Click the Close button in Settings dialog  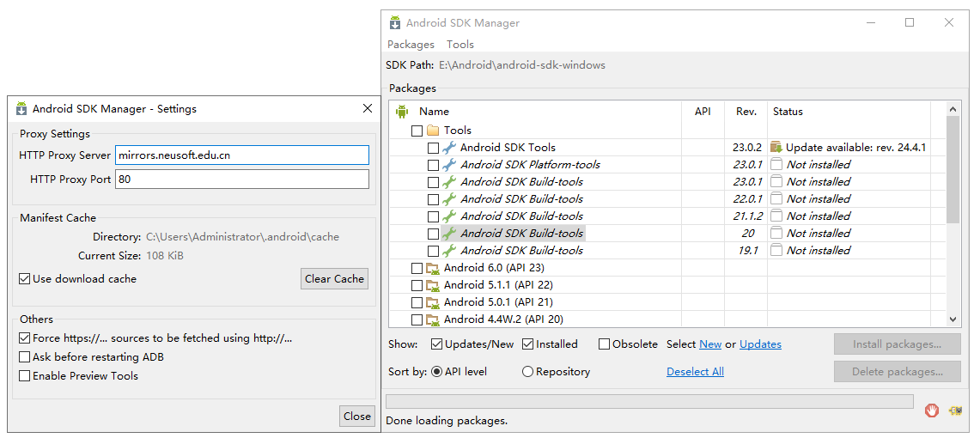pos(357,417)
